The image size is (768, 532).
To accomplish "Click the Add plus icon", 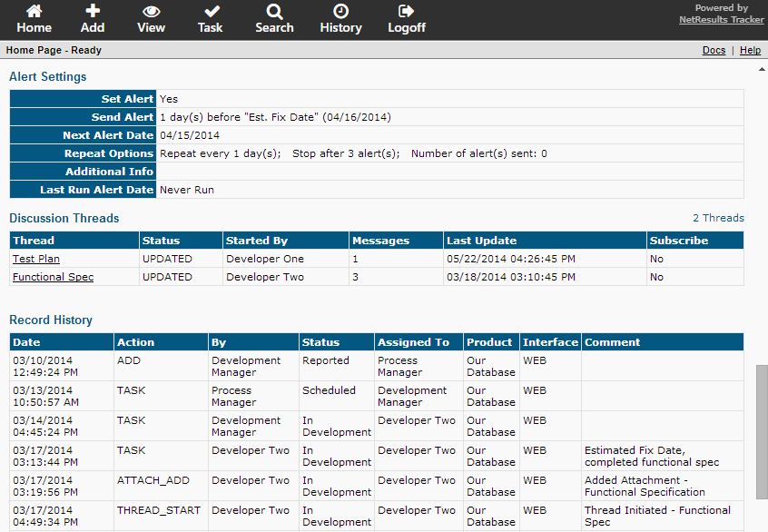I will tap(93, 10).
